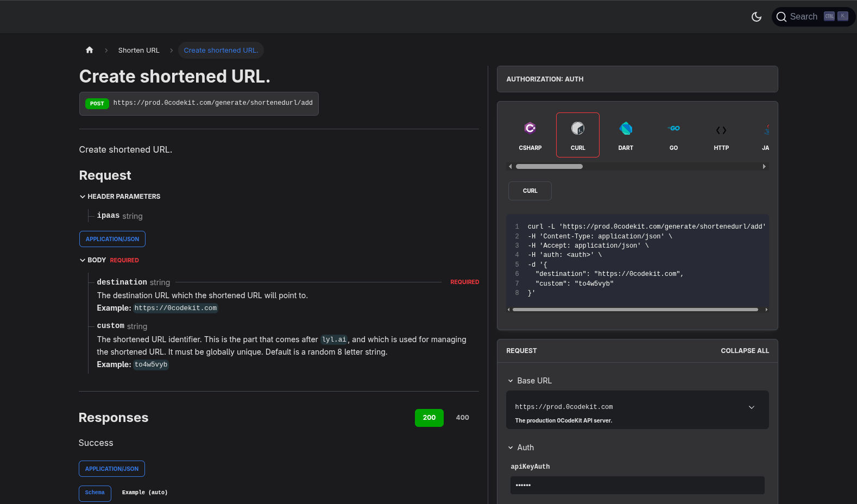This screenshot has width=857, height=504.
Task: Select the CURL variant tab
Action: (x=530, y=191)
